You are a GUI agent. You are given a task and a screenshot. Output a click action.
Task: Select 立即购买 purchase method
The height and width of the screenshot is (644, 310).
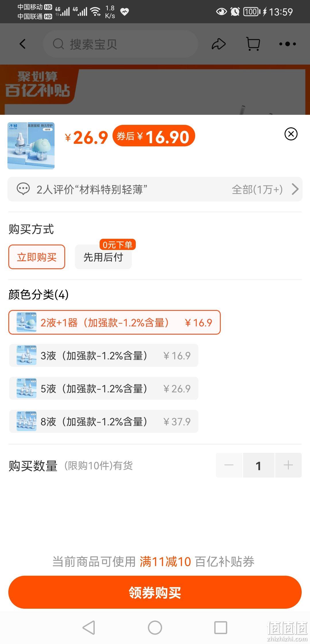[x=37, y=257]
